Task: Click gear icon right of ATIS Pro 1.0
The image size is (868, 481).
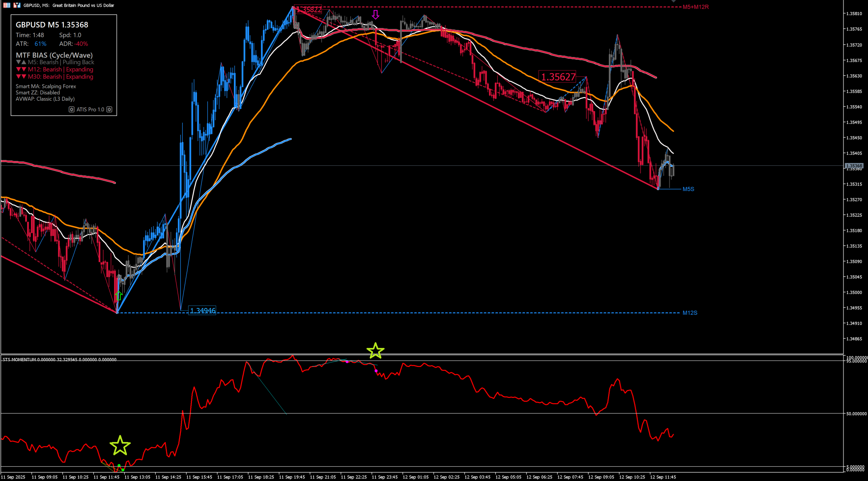Action: [109, 110]
